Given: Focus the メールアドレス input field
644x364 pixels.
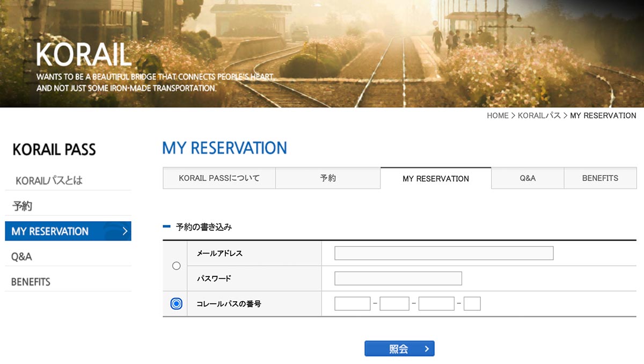Looking at the screenshot, I should [x=444, y=253].
